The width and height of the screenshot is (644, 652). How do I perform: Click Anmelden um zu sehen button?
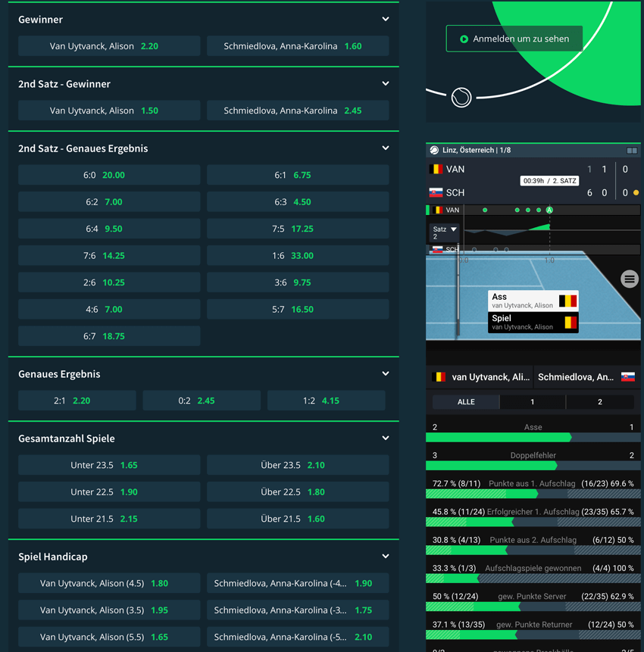(514, 39)
